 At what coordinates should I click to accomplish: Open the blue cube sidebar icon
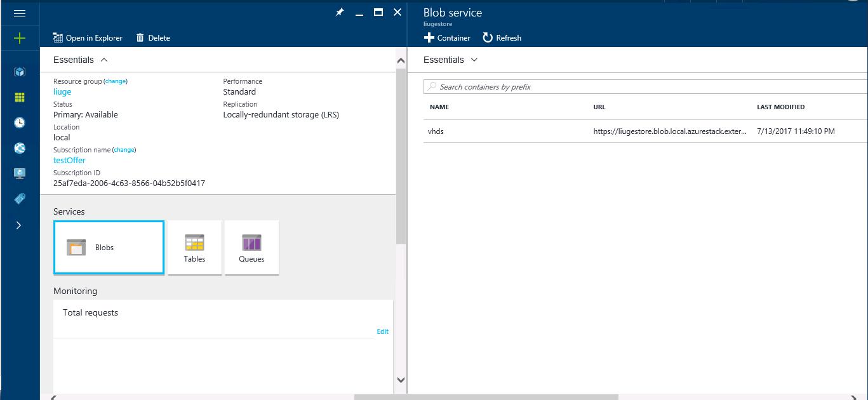point(20,72)
